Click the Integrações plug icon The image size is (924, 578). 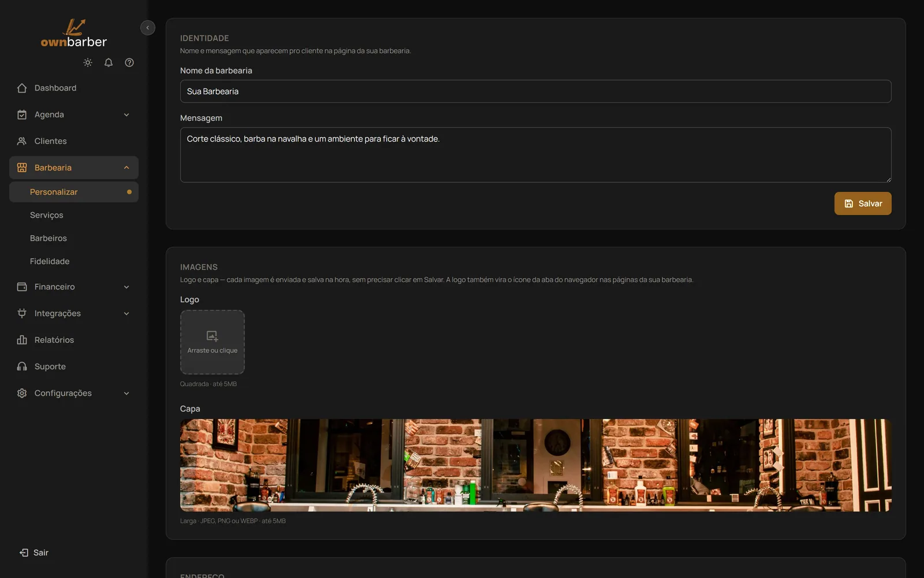(22, 313)
